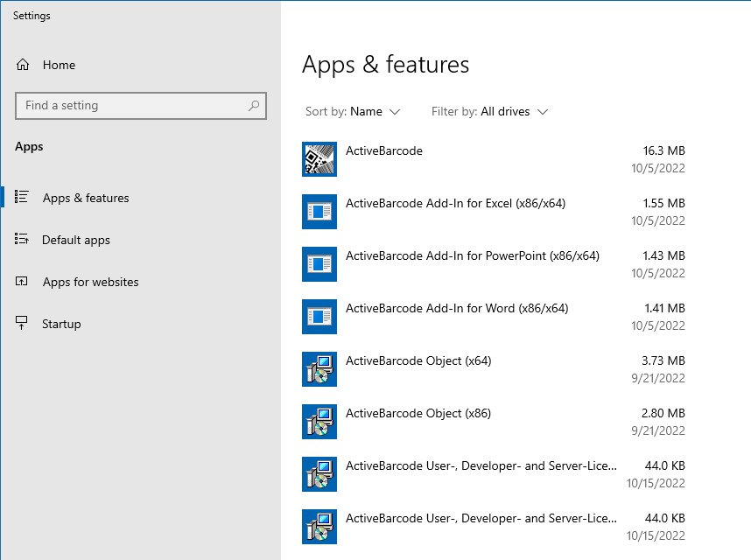Click the Apps section label in sidebar
Image resolution: width=751 pixels, height=560 pixels.
[x=29, y=146]
